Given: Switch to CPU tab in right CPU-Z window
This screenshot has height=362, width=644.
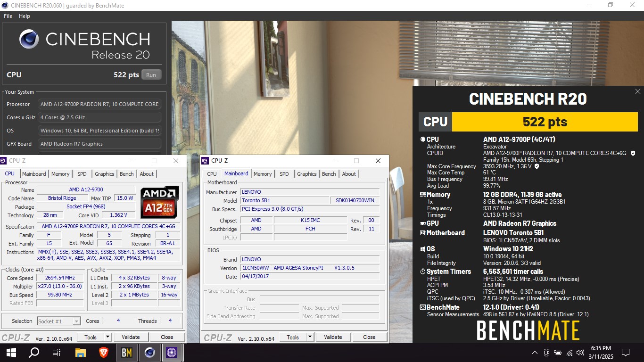Looking at the screenshot, I should pyautogui.click(x=212, y=174).
